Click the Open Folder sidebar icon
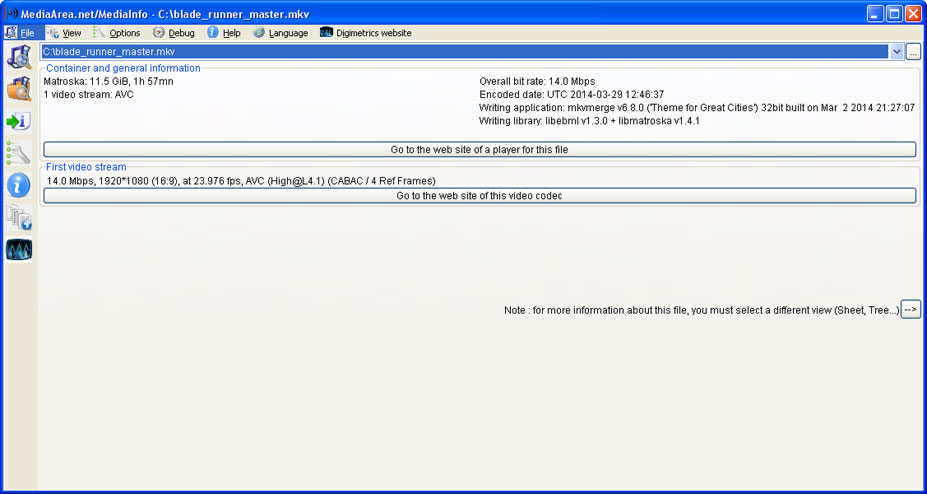The width and height of the screenshot is (927, 494). tap(19, 89)
